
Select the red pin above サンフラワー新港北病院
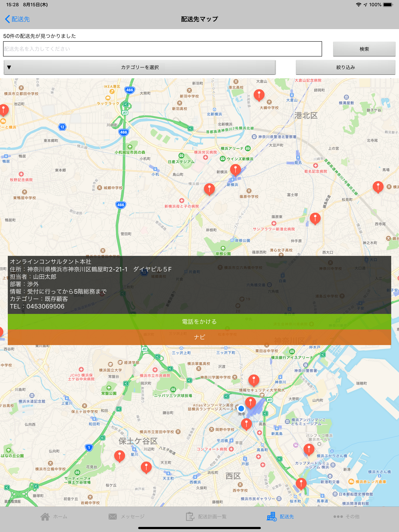click(x=315, y=219)
